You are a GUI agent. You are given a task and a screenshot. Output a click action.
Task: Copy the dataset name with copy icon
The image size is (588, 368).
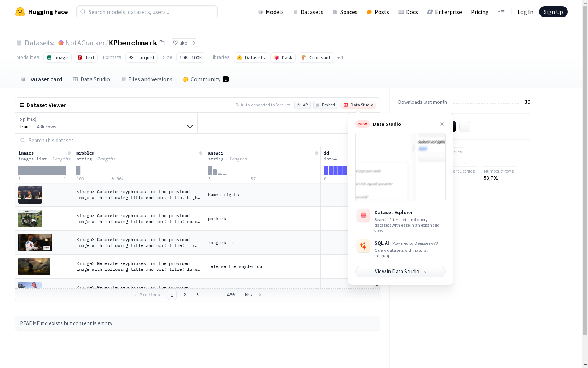162,43
